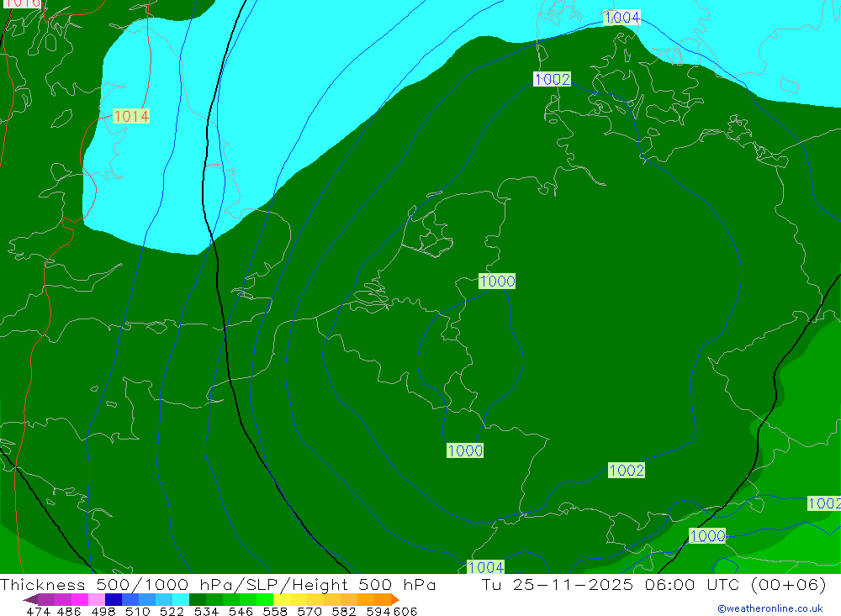This screenshot has height=616, width=841.
Task: Click the 'Tu 25-11-2025 06:00 UTC (00+06)' timestamp
Action: pyautogui.click(x=653, y=584)
